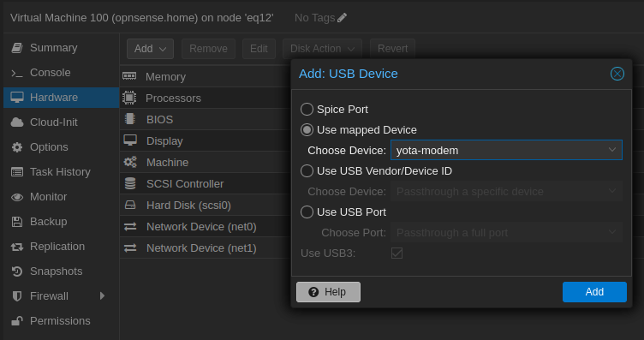Click the Memory RAM icon in hardware list
644x340 pixels.
pos(129,76)
